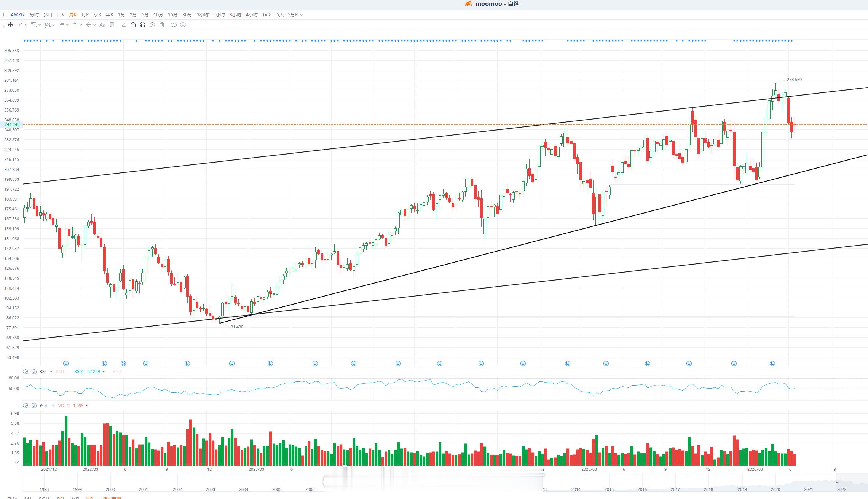Screen dimensions: 868x499
Task: Click the 81.430 low price label
Action: click(237, 327)
